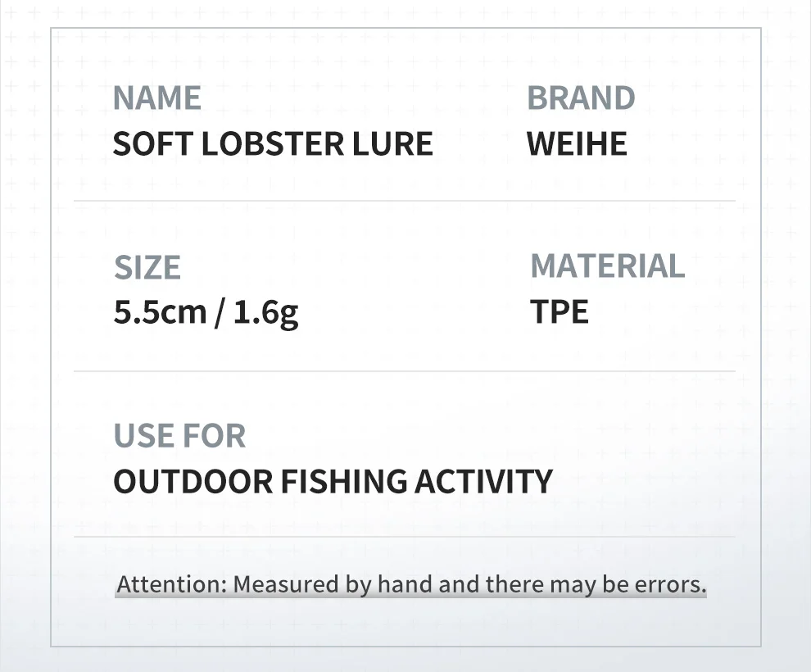Click the NAME heading label
This screenshot has width=811, height=672.
(156, 98)
